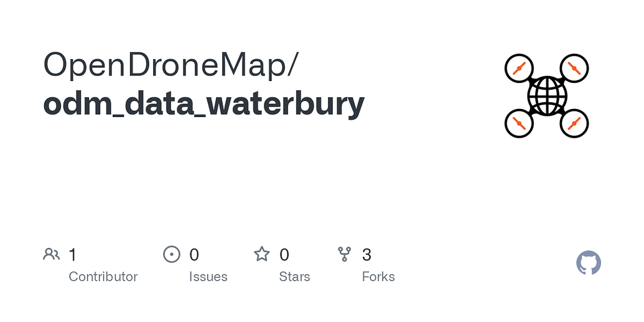Click the zero count above Issues
644x322 pixels.
click(194, 255)
